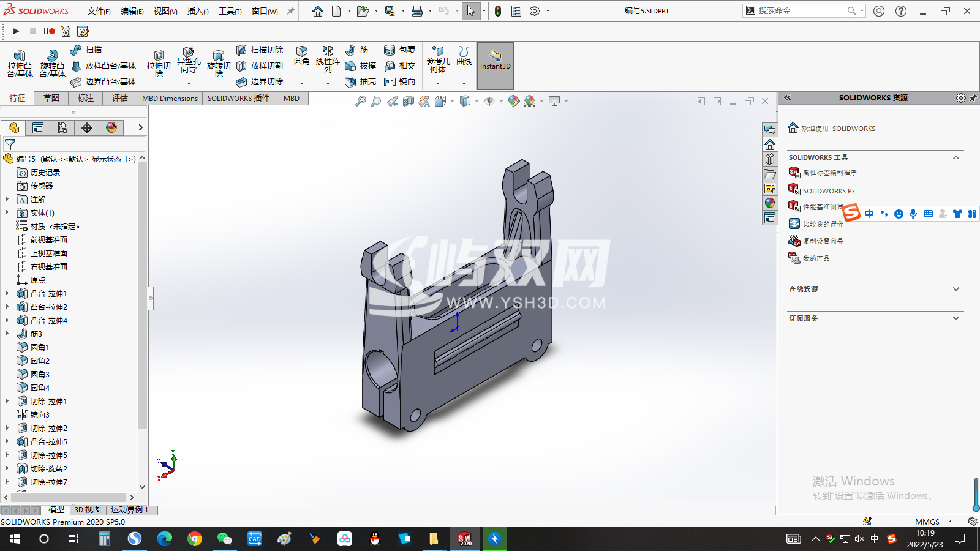Image resolution: width=980 pixels, height=551 pixels.
Task: Open the SOLIDWORKS Rx link
Action: click(828, 191)
